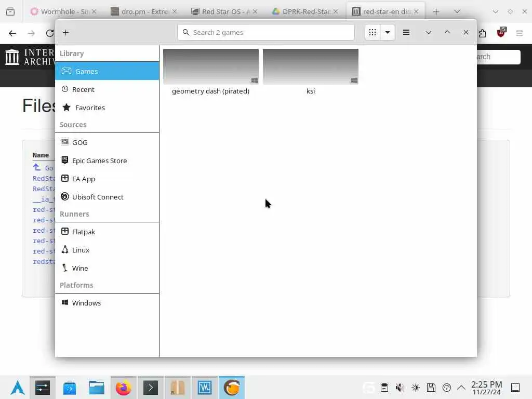Filter by Linux runner
The height and width of the screenshot is (399, 532).
(x=107, y=250)
